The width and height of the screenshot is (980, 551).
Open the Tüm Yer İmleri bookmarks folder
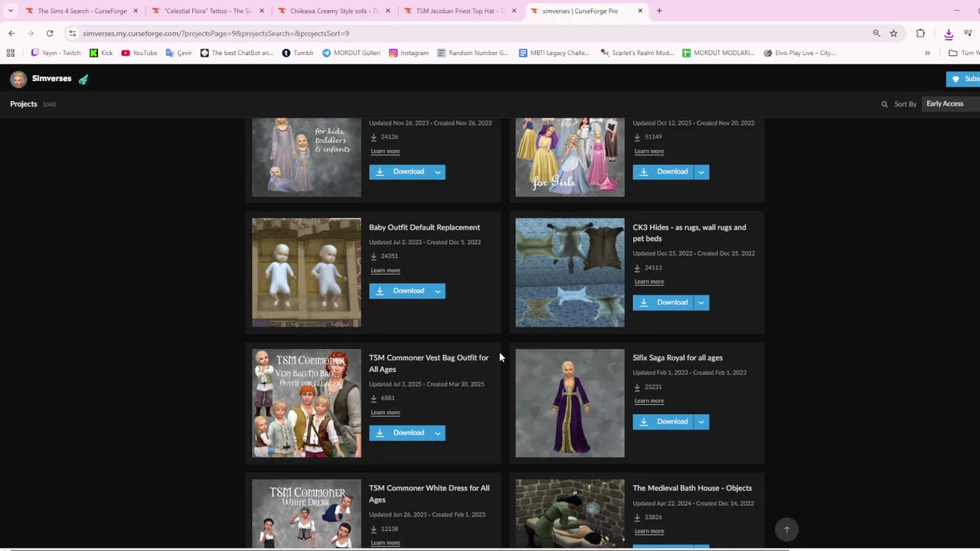963,53
